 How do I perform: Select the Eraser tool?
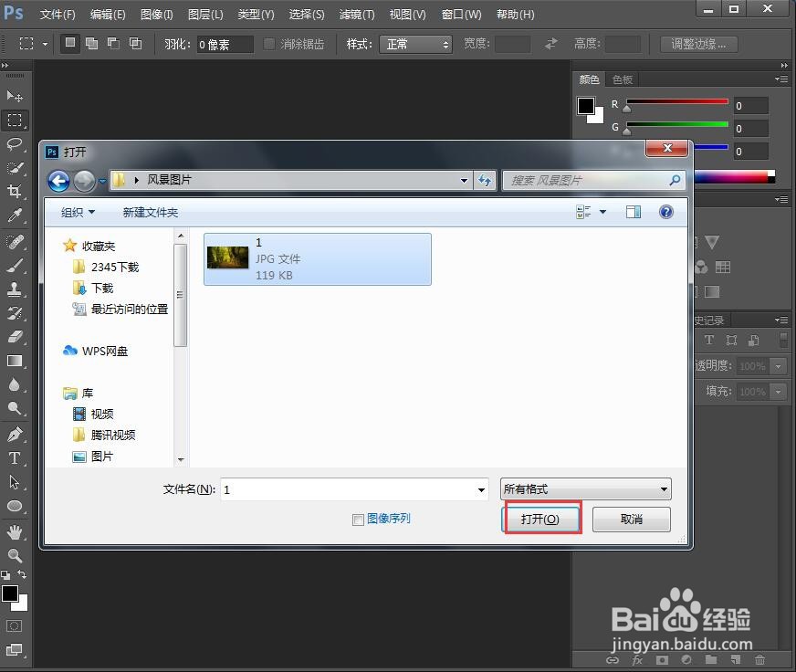click(15, 337)
